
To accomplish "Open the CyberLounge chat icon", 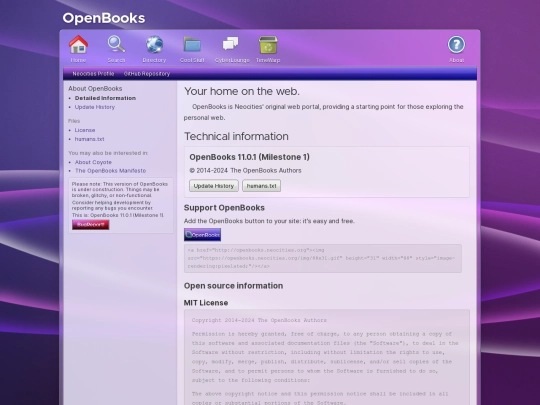I will pyautogui.click(x=230, y=44).
